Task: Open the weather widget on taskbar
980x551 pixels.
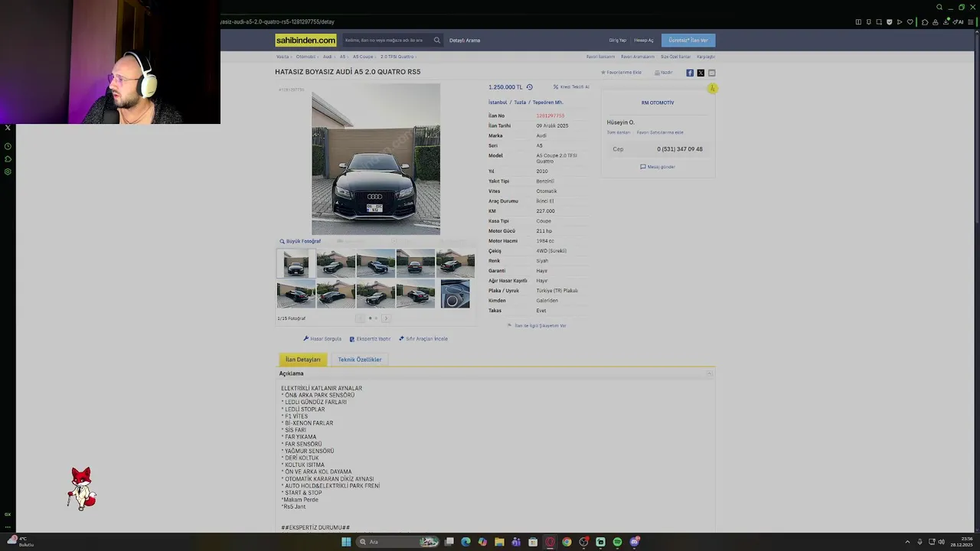Action: [19, 542]
